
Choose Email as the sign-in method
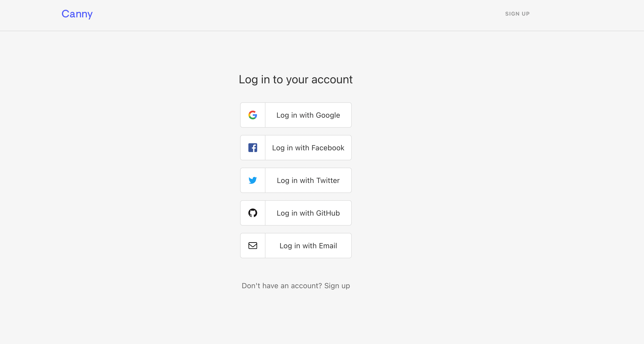click(308, 246)
